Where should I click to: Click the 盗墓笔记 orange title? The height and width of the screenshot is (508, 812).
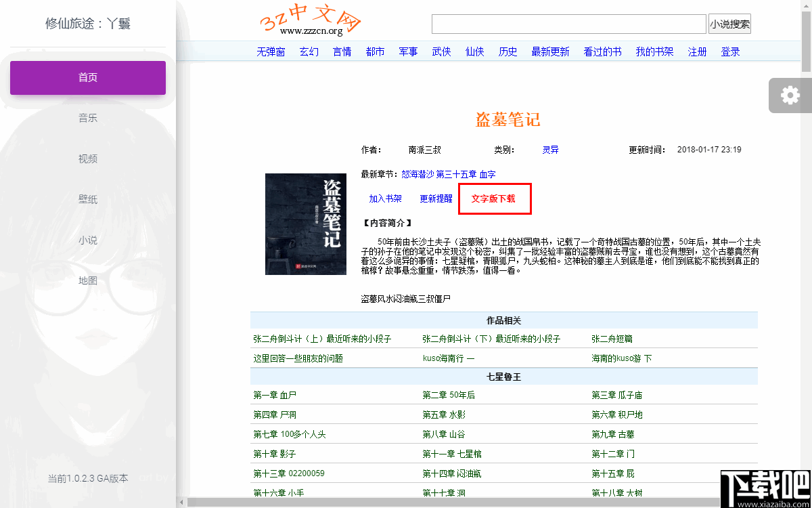click(508, 120)
